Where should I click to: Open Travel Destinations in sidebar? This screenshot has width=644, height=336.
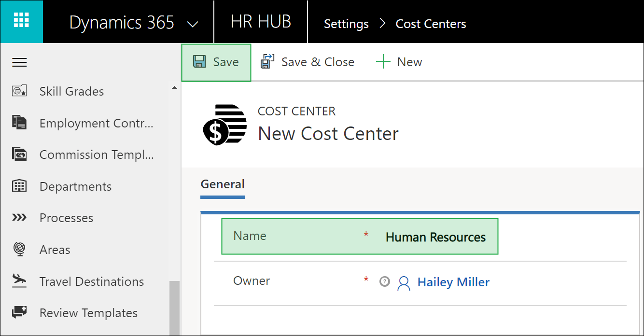tap(92, 281)
